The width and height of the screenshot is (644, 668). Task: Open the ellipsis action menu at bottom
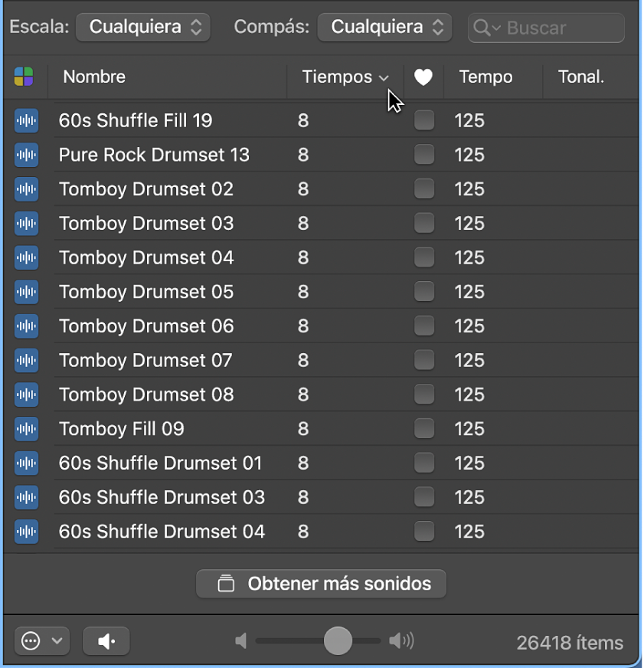tap(41, 642)
